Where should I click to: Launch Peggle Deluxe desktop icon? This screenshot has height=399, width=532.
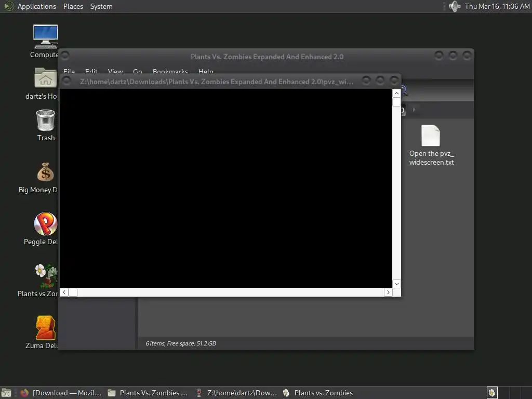46,224
